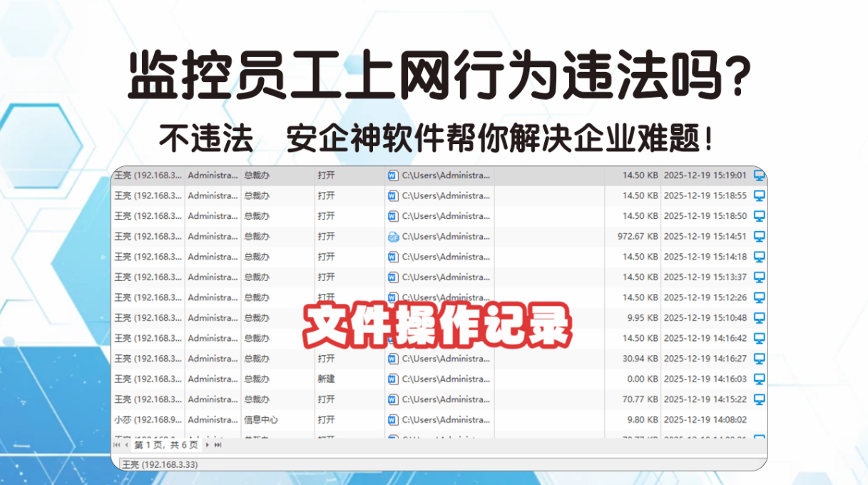Image resolution: width=868 pixels, height=485 pixels.
Task: Jump to the last page of records
Action: [x=218, y=445]
